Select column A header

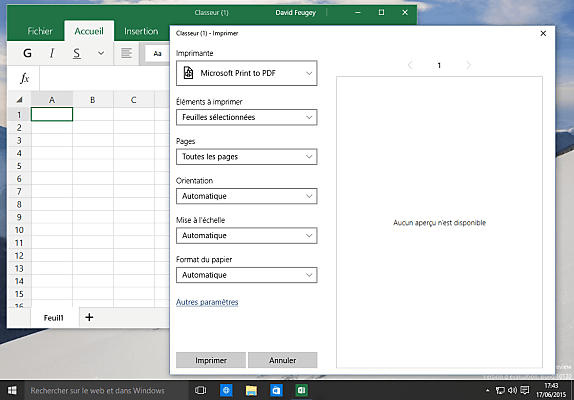[52, 100]
